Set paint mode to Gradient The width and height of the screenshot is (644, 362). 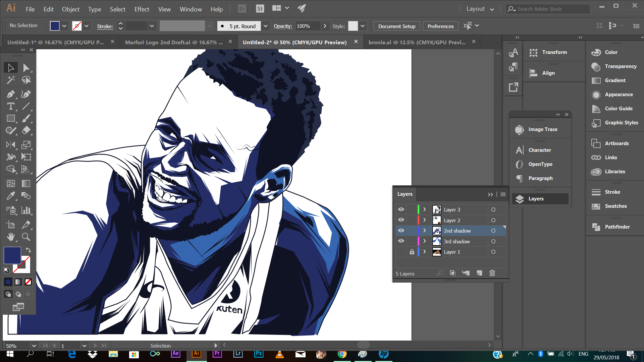(x=18, y=282)
